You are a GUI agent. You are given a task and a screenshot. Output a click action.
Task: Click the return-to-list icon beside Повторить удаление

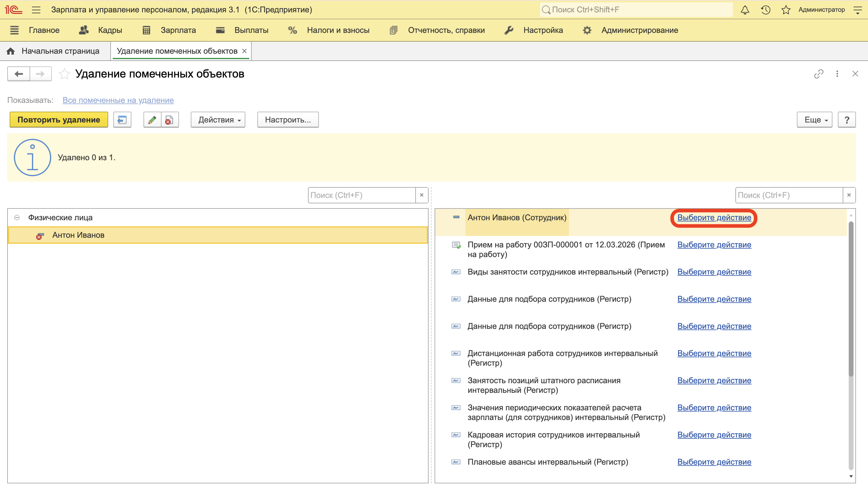pos(122,120)
